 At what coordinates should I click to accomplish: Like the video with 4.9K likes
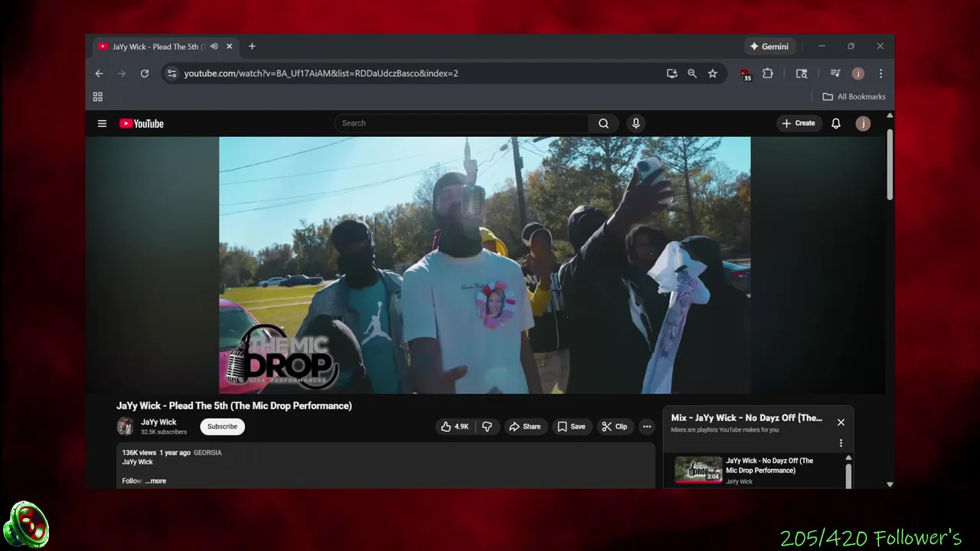pyautogui.click(x=455, y=426)
